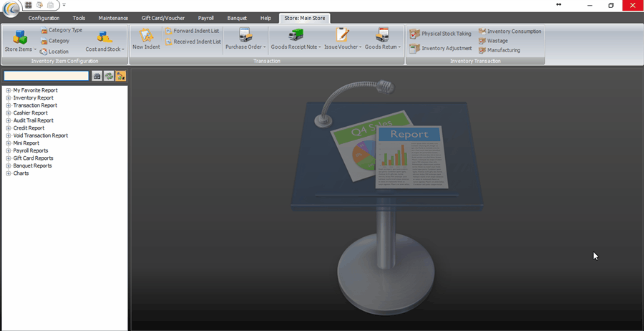
Task: Expand Audit Trail Report node
Action: click(8, 120)
